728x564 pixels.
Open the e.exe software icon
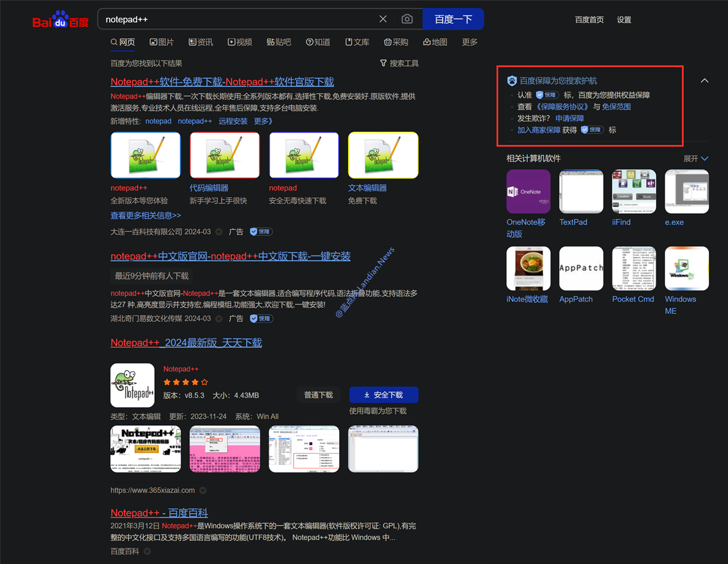[x=687, y=192]
